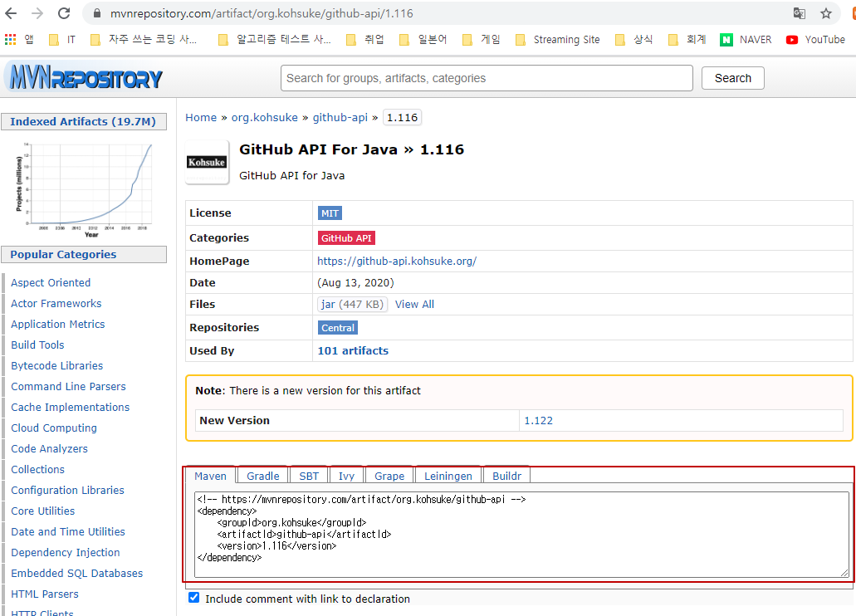The width and height of the screenshot is (856, 616).
Task: Open the Aspect Oriented category
Action: coord(51,282)
